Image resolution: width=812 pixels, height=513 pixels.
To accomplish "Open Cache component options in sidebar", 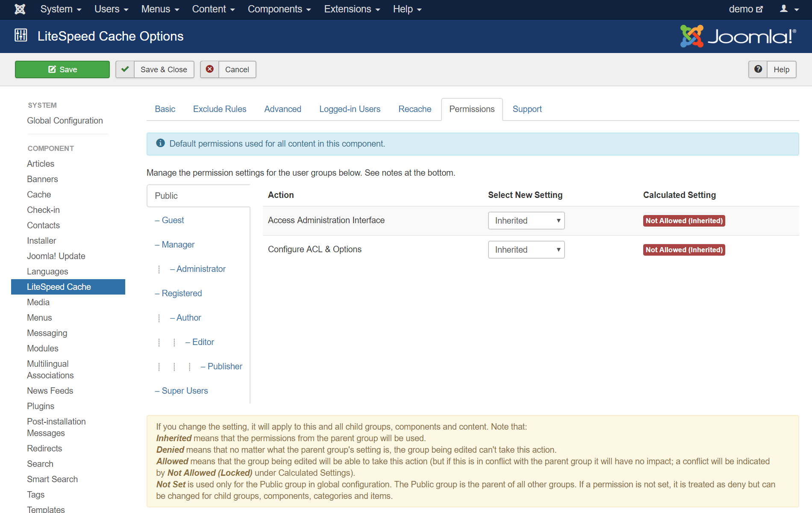I will coord(39,195).
